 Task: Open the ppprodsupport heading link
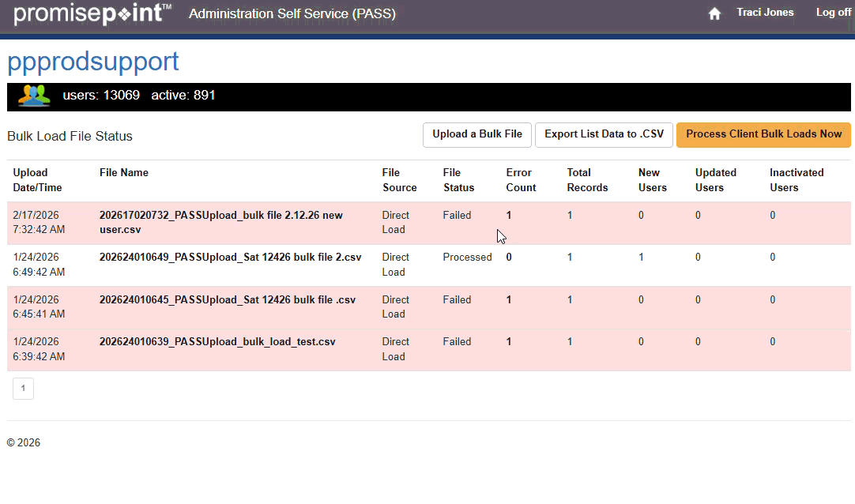tap(93, 62)
